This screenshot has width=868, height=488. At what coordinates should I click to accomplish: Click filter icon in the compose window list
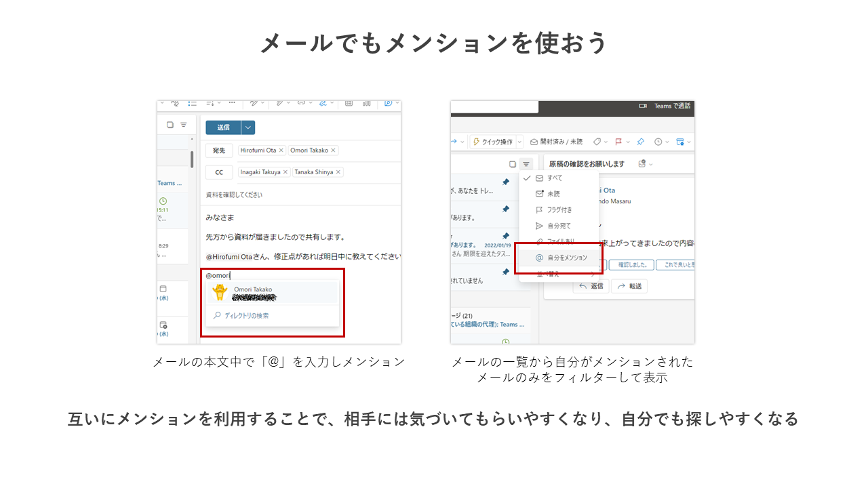coord(184,125)
